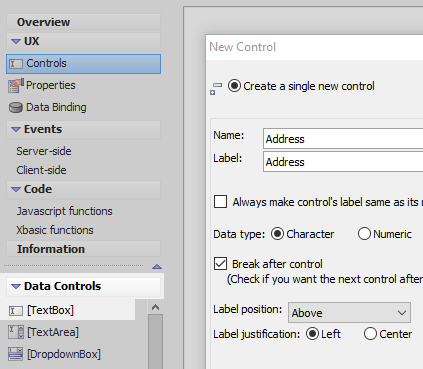Pick [TextArea] from Data Controls

click(x=53, y=332)
